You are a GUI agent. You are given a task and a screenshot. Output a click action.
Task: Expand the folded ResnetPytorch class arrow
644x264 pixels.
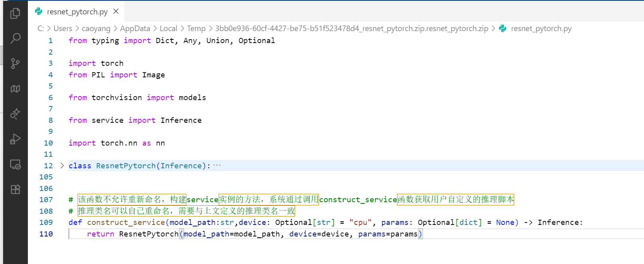(62, 165)
